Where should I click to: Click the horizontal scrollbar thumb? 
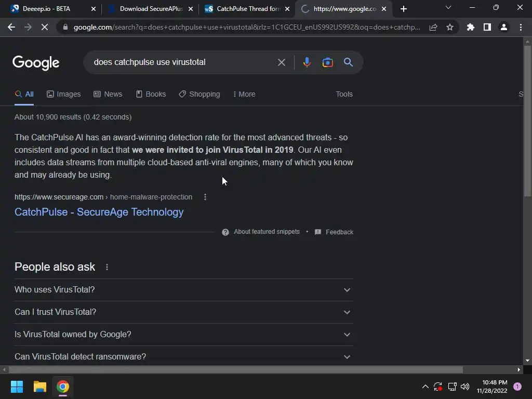[x=235, y=369]
